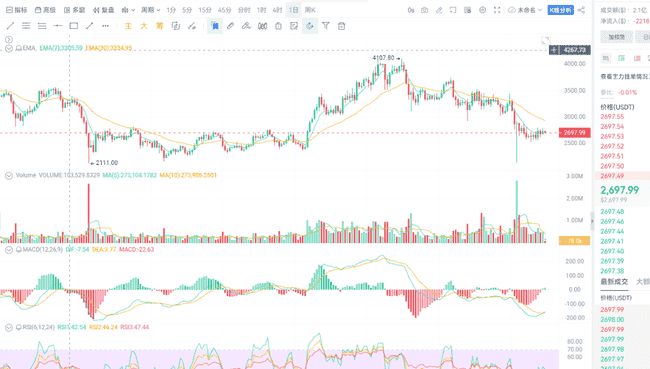Collapse the right order book panel

click(592, 221)
